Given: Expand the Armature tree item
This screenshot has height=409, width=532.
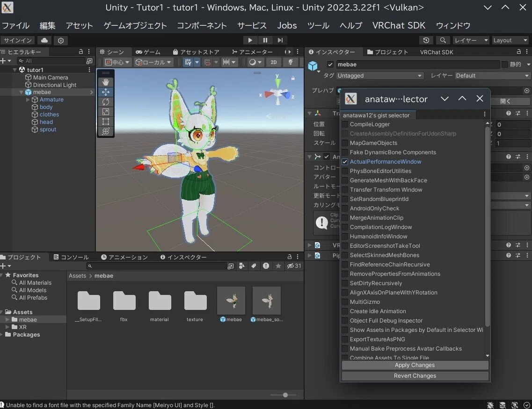Looking at the screenshot, I should click(x=28, y=100).
